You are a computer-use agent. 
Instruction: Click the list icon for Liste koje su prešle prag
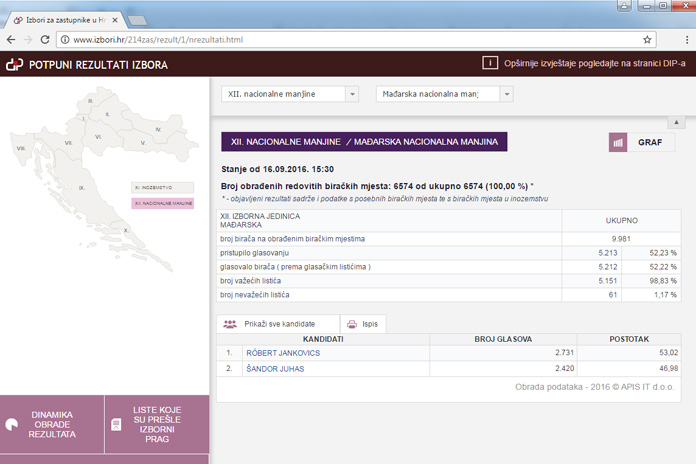(x=116, y=424)
